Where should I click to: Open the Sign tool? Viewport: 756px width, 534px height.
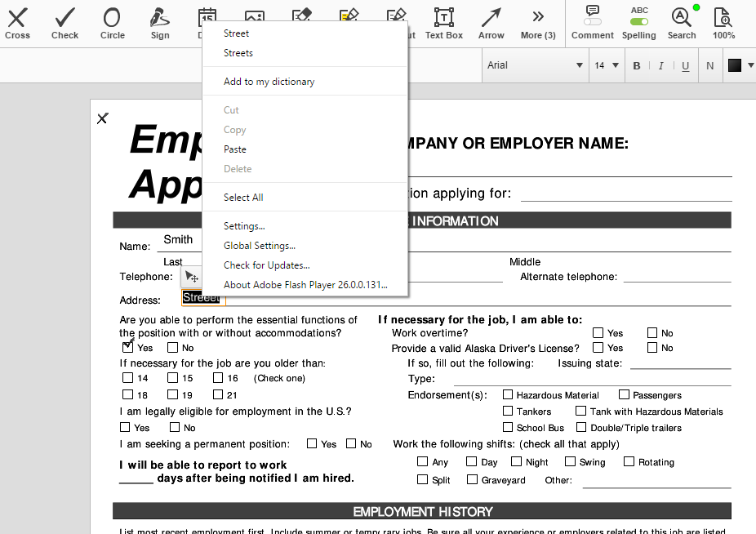click(x=159, y=24)
